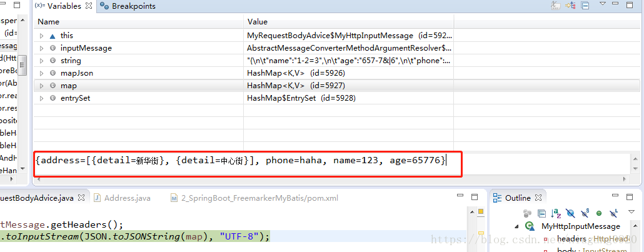The width and height of the screenshot is (644, 252).
Task: Click Focus on Active Task icon in Outline
Action: [x=527, y=213]
